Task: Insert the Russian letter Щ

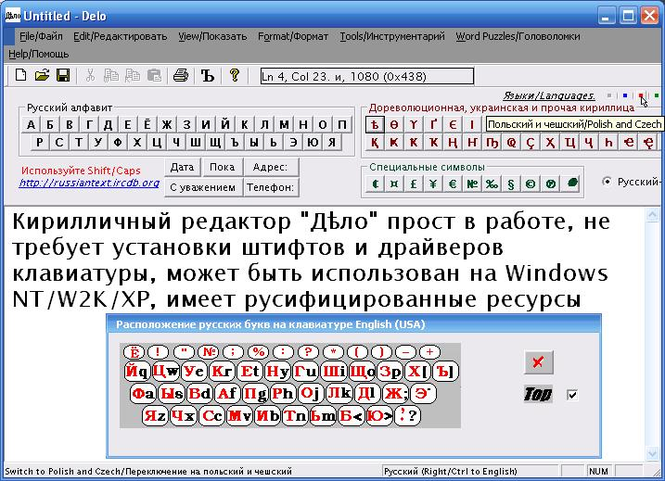Action: pyautogui.click(x=215, y=142)
